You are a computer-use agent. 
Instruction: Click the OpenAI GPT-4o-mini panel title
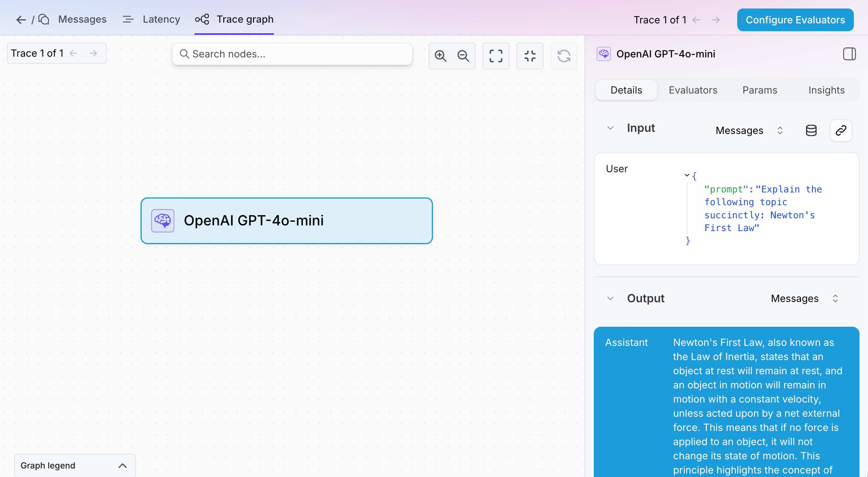click(666, 54)
